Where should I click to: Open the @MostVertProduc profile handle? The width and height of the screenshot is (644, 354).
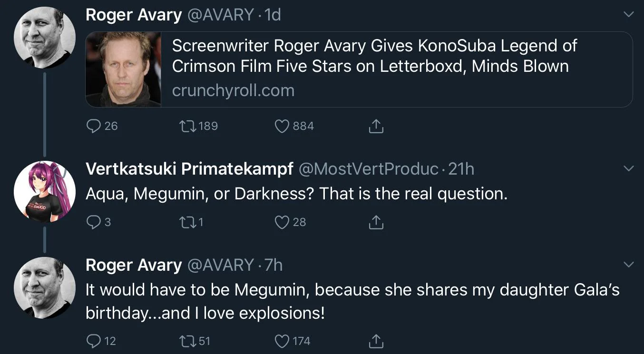(x=368, y=169)
